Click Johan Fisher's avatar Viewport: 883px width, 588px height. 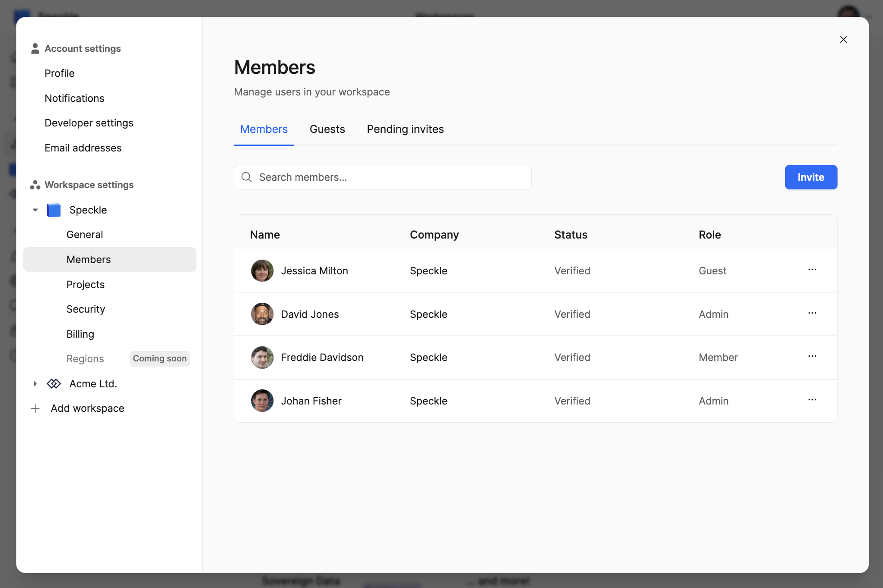tap(262, 401)
